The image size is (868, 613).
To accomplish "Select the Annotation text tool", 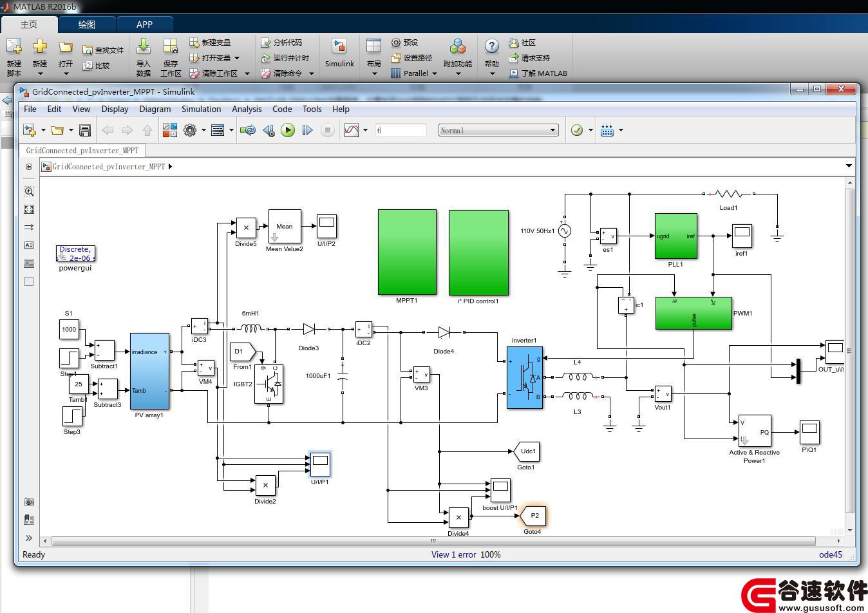I will (x=29, y=245).
